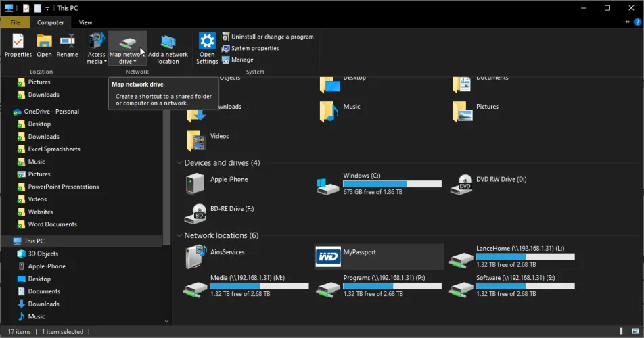The height and width of the screenshot is (338, 644).
Task: Open the File menu tab
Action: click(x=15, y=22)
